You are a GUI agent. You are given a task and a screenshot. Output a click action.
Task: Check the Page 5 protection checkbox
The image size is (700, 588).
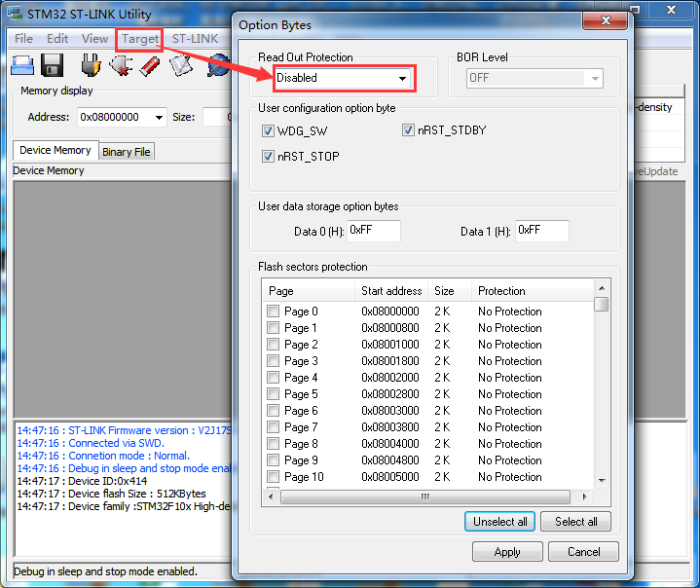pyautogui.click(x=273, y=394)
